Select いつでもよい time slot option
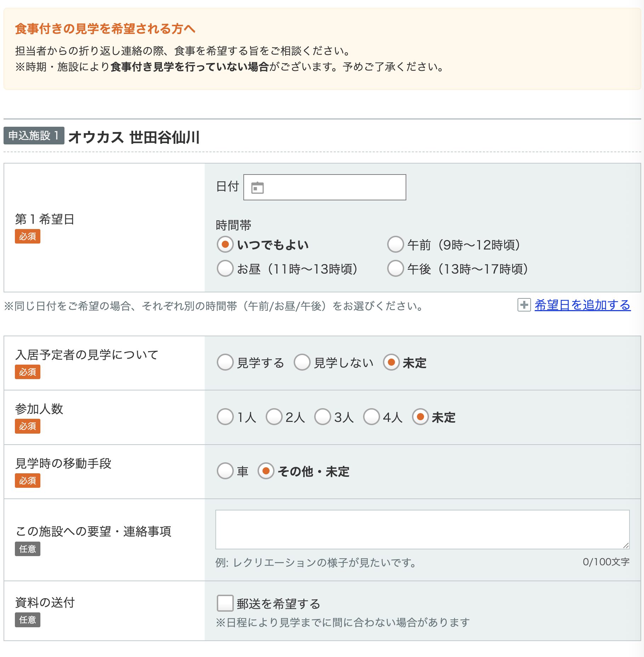The image size is (644, 657). tap(225, 245)
